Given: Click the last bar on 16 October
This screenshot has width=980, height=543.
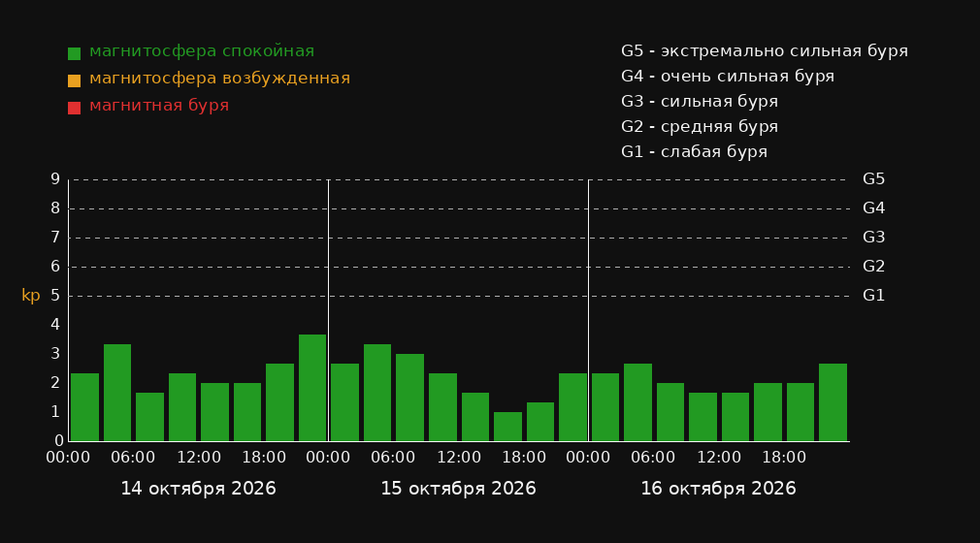Looking at the screenshot, I should (x=833, y=402).
